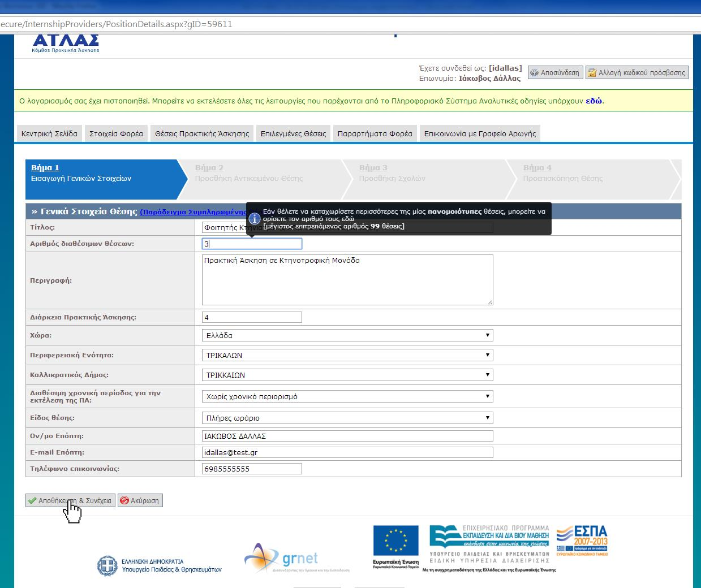Click the Τίτλος input field
The height and width of the screenshot is (588, 701).
(x=347, y=227)
